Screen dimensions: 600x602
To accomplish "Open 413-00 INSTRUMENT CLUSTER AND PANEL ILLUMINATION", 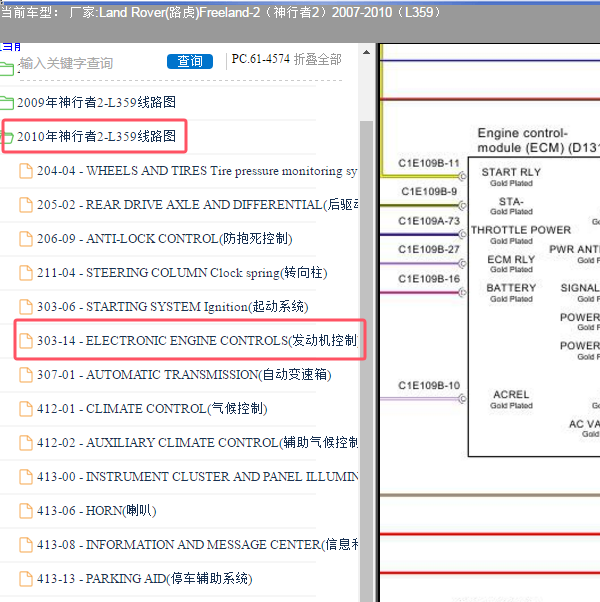I will click(198, 476).
